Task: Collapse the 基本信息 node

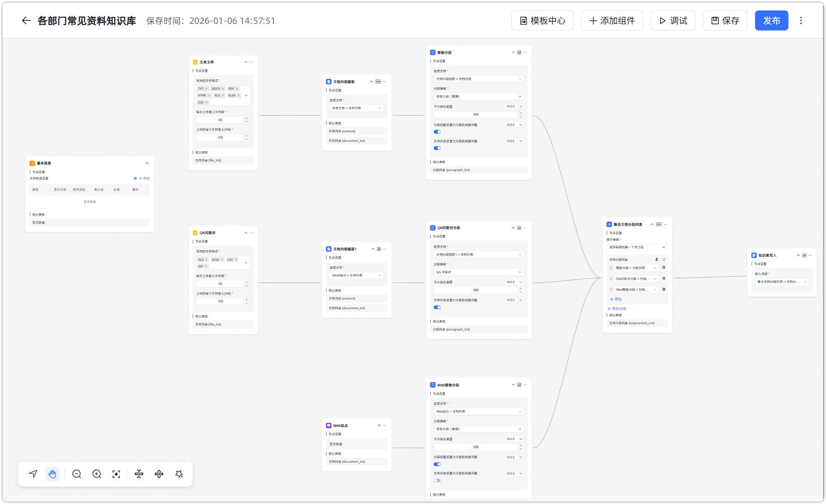Action: tap(147, 163)
